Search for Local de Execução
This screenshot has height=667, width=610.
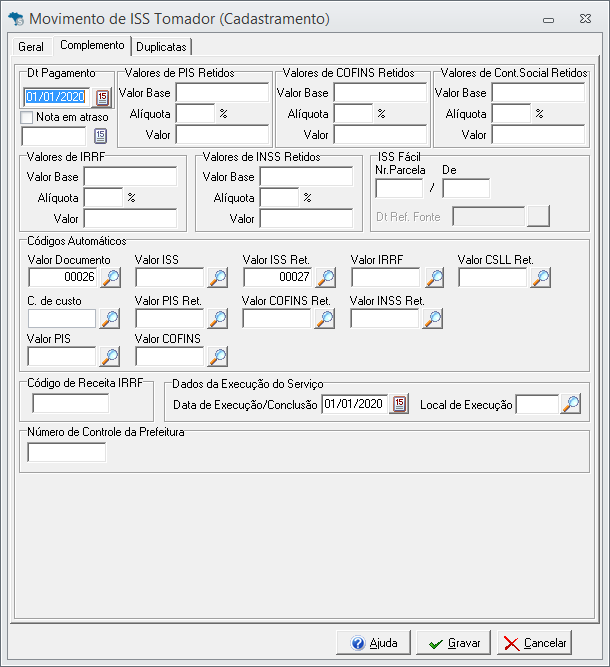571,404
